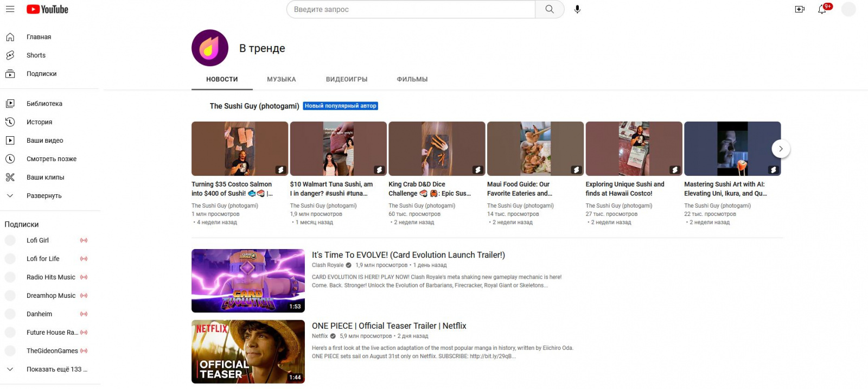868x389 pixels.
Task: Open Maui Food Guide title link
Action: 520,189
